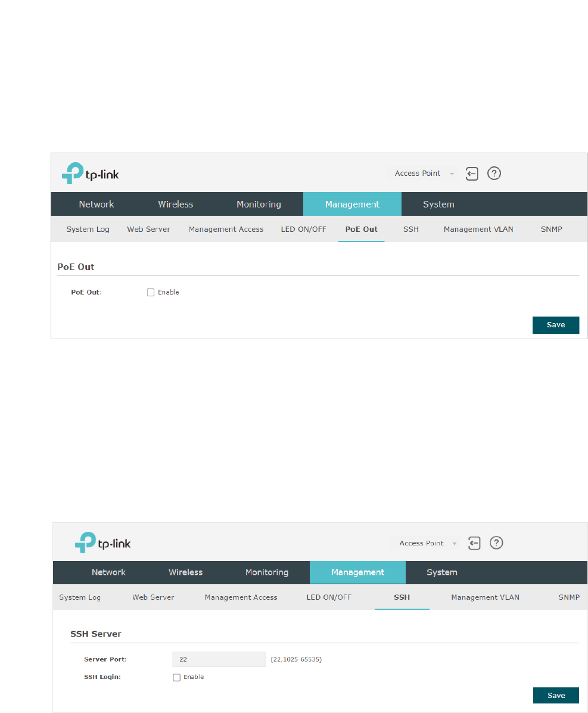Click the PoE Out section heading
Viewport: 588px width, 713px height.
76,267
